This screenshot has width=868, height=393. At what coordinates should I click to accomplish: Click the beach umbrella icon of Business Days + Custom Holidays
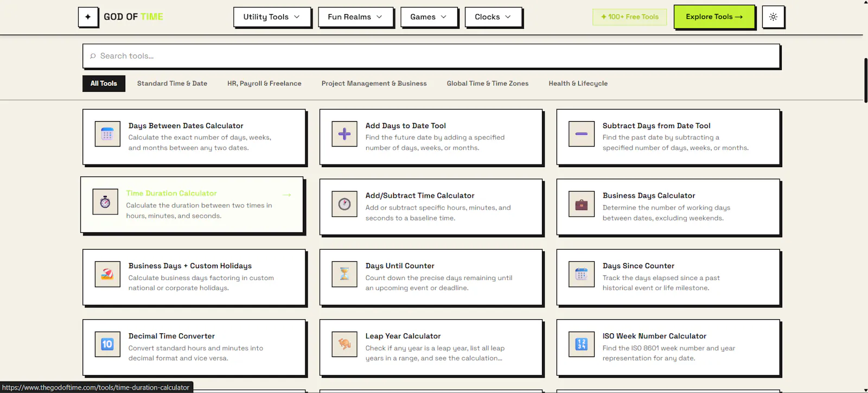[107, 274]
